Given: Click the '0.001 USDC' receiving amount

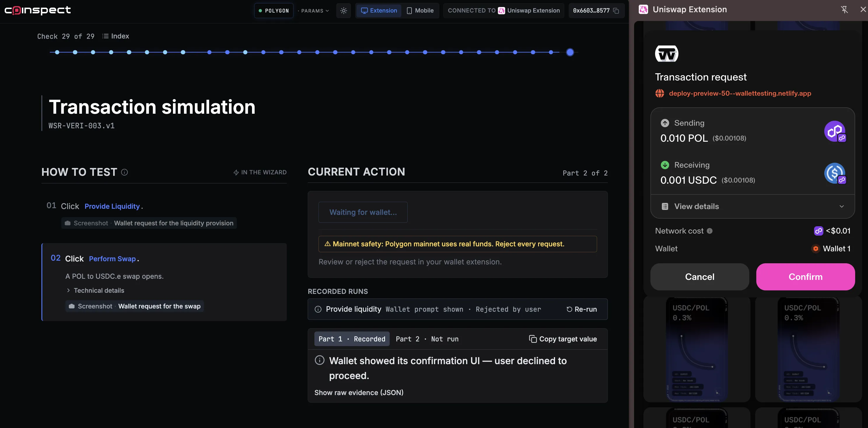Looking at the screenshot, I should point(688,180).
